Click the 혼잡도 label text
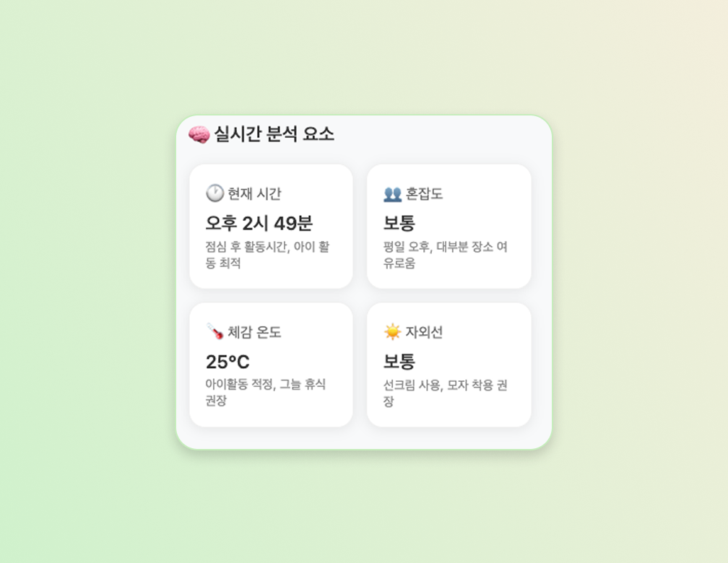This screenshot has height=563, width=728. point(424,193)
